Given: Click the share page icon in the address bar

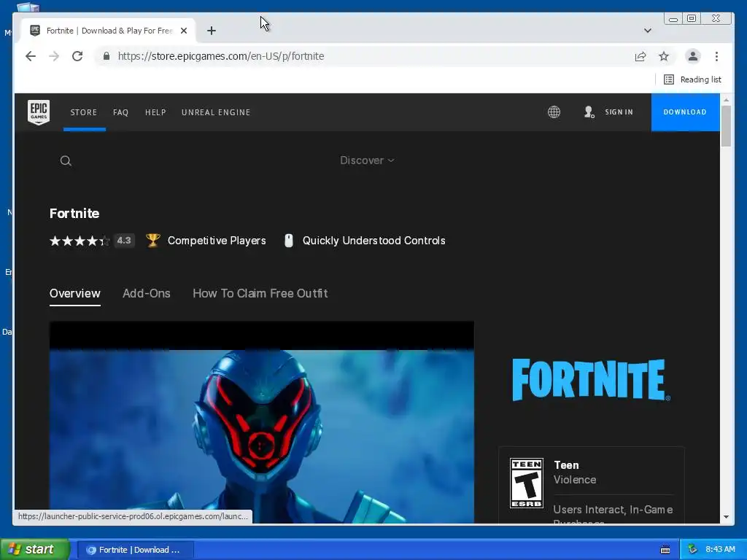Looking at the screenshot, I should 640,56.
